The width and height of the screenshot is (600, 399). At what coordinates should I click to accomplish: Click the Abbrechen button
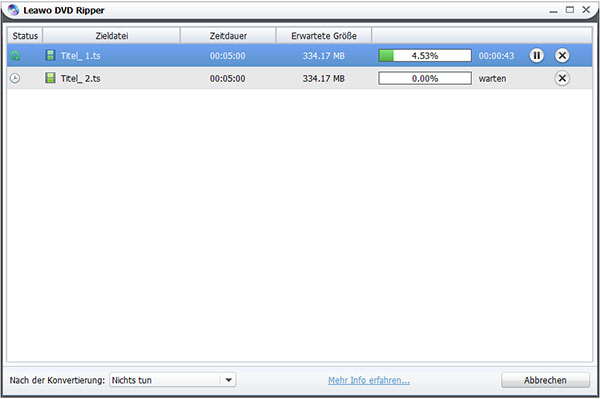pos(545,380)
